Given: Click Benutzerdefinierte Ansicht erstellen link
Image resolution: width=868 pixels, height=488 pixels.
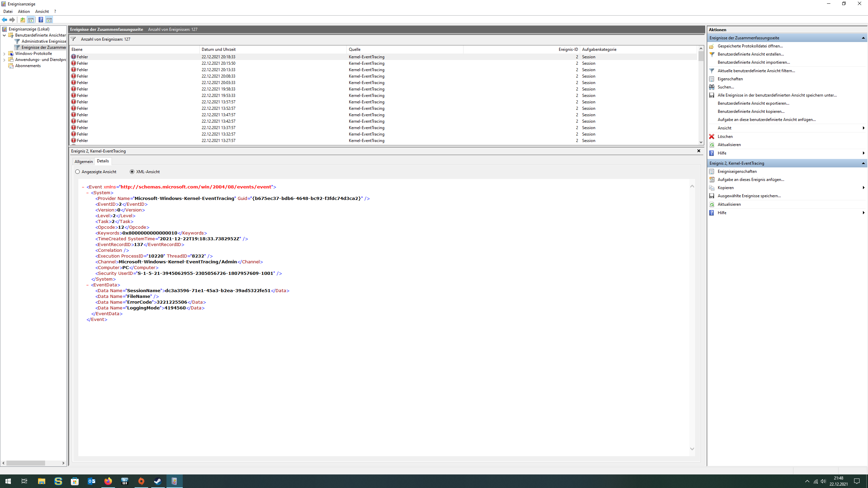Looking at the screenshot, I should click(x=750, y=54).
